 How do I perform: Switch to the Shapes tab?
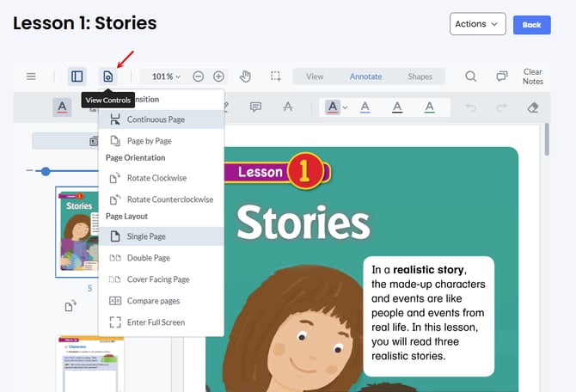[x=420, y=77]
